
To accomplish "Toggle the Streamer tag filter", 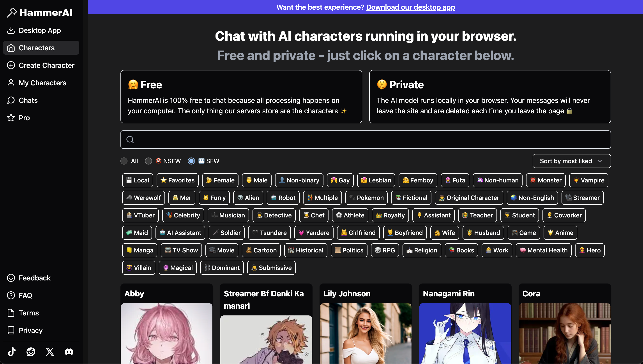I will [x=582, y=198].
